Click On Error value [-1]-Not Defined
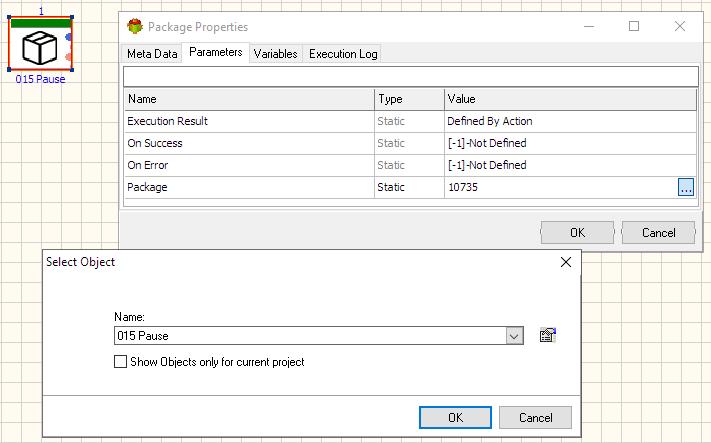Image resolution: width=711 pixels, height=443 pixels. [487, 165]
